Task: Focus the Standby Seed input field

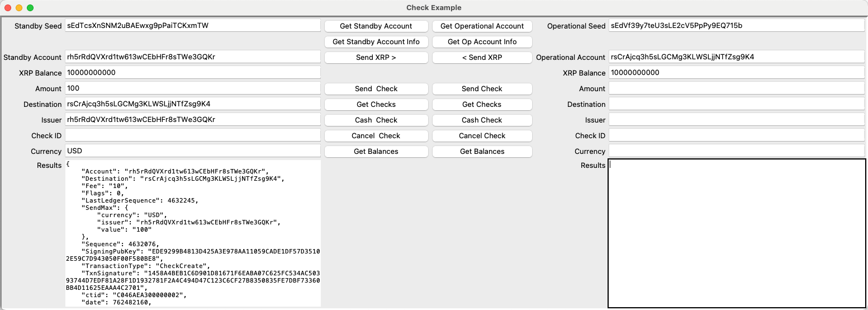Action: [192, 26]
